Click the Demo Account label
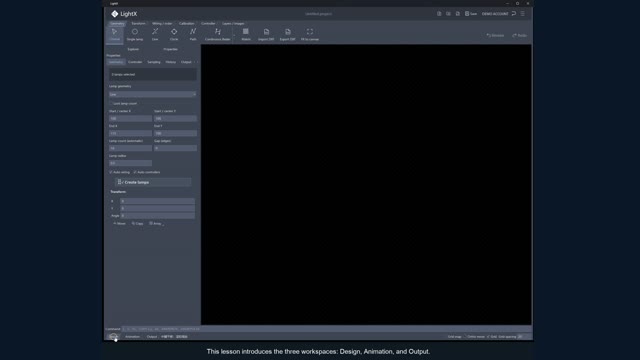This screenshot has height=360, width=640. (495, 14)
